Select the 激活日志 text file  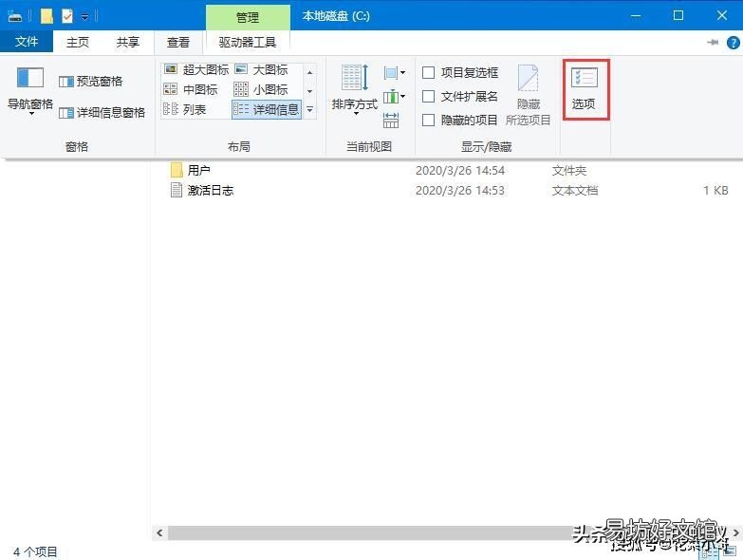(x=447, y=190)
